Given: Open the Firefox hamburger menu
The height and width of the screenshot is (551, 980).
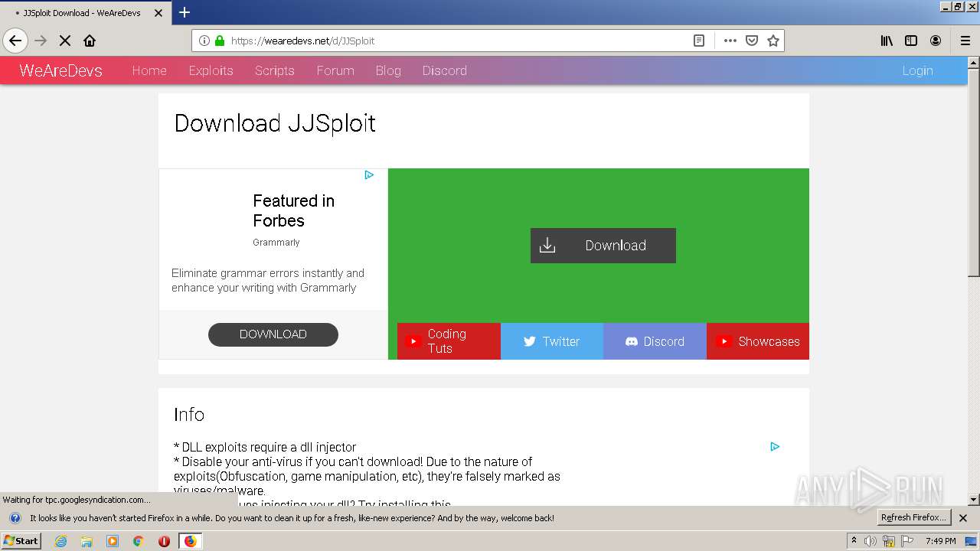Looking at the screenshot, I should coord(965,41).
